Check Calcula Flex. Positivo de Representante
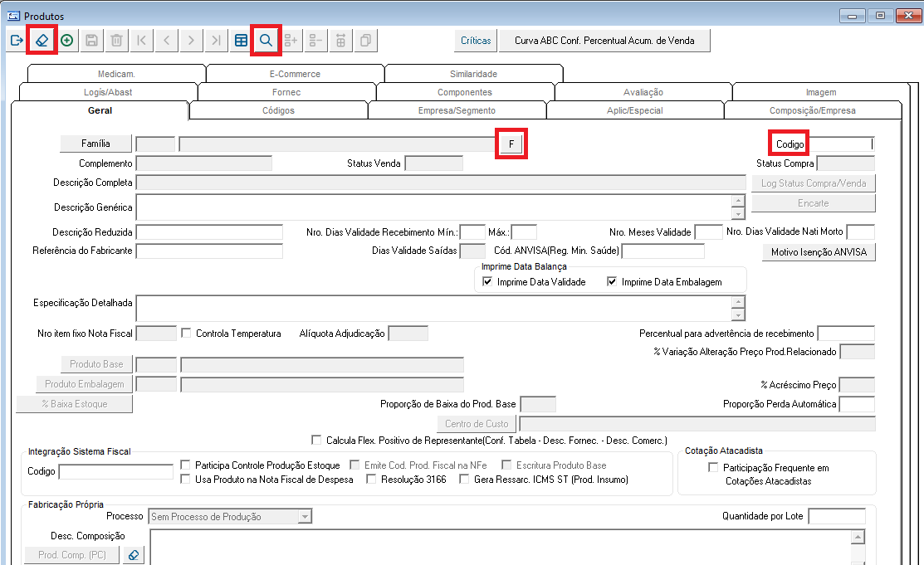Image resolution: width=924 pixels, height=565 pixels. point(316,440)
